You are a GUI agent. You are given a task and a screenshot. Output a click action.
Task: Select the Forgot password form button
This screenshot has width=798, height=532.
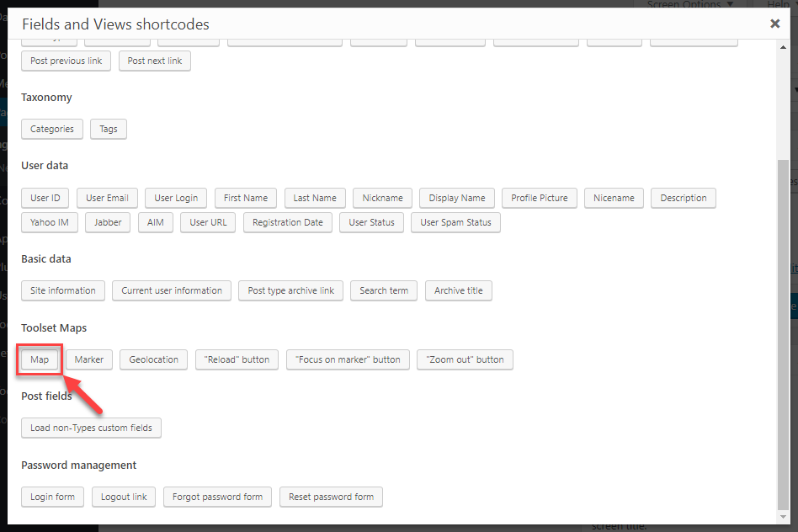point(217,497)
